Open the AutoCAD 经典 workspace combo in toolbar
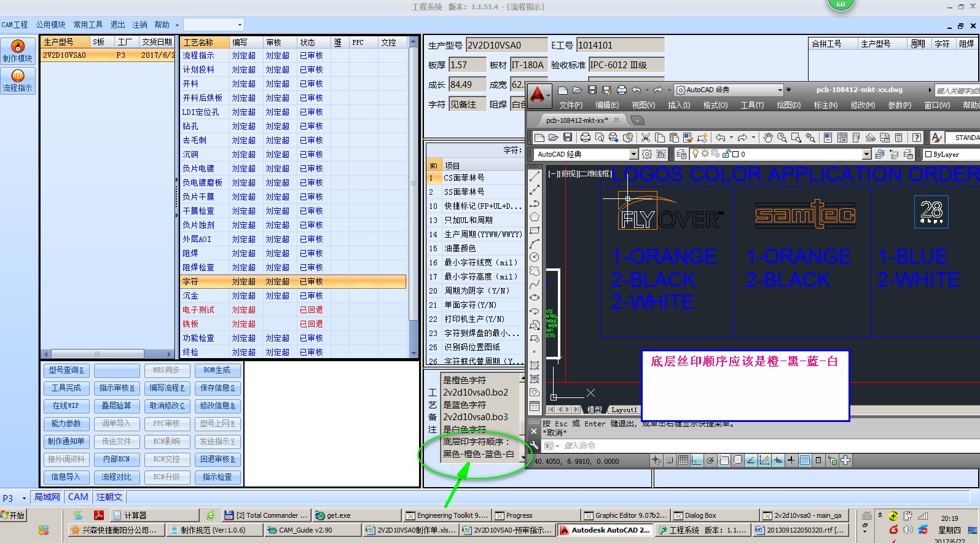The height and width of the screenshot is (543, 980). 633,154
